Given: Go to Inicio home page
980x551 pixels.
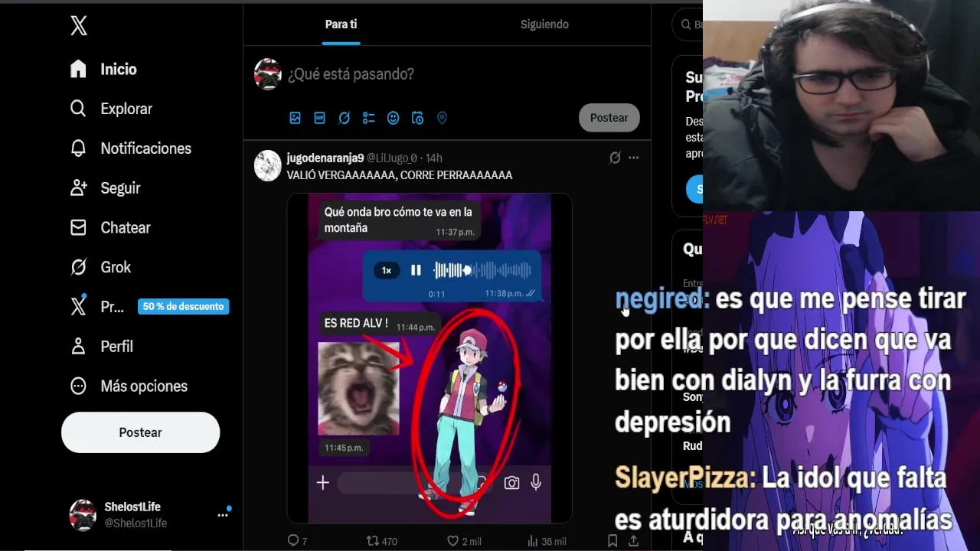Looking at the screenshot, I should [x=103, y=69].
